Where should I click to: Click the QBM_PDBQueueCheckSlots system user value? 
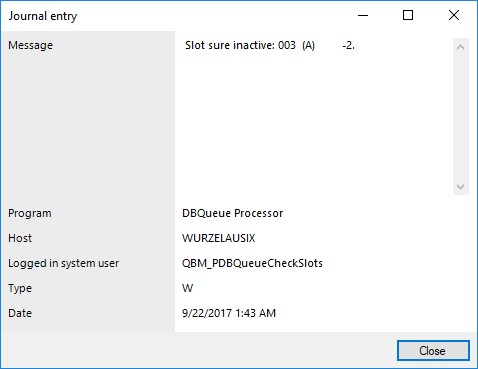point(252,263)
